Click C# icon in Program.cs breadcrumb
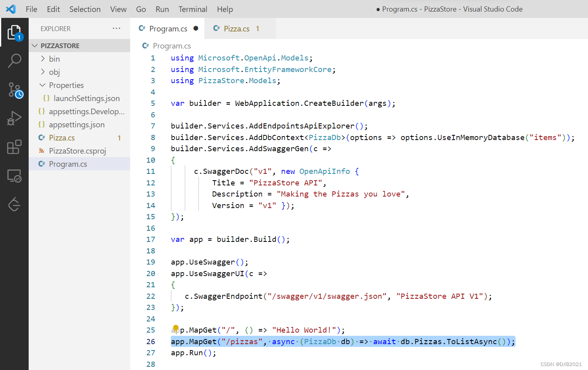Viewport: 588px width, 370px height. tap(146, 46)
